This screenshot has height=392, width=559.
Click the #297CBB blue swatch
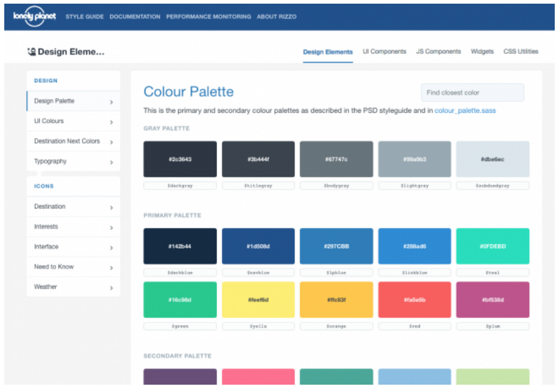click(x=336, y=246)
